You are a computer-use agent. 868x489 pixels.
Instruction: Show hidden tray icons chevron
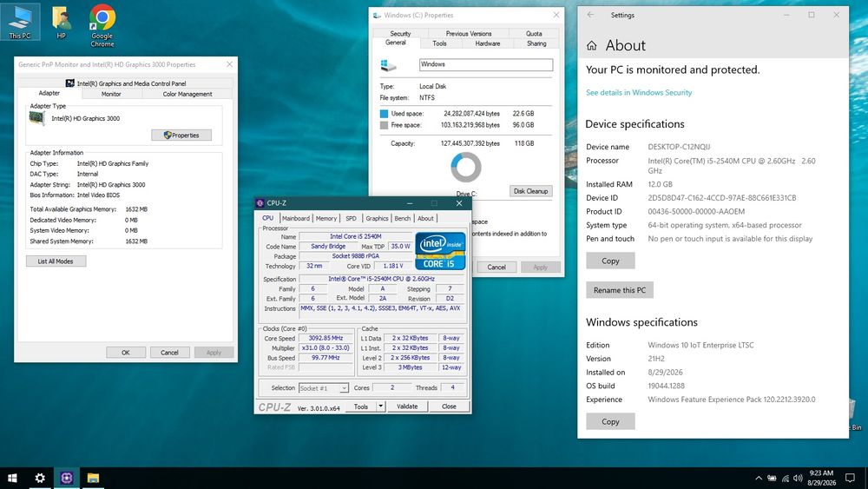tap(759, 478)
